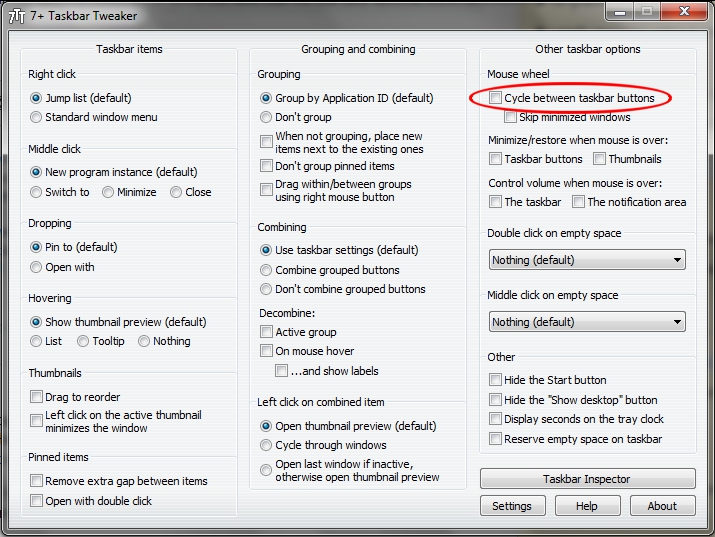Select Open with for dropping

coord(36,267)
